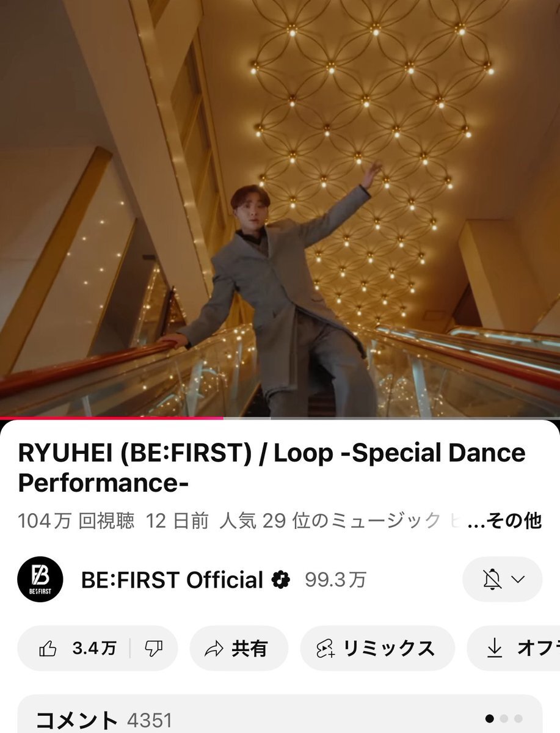
Task: Tap the share arrow icon
Action: point(214,649)
